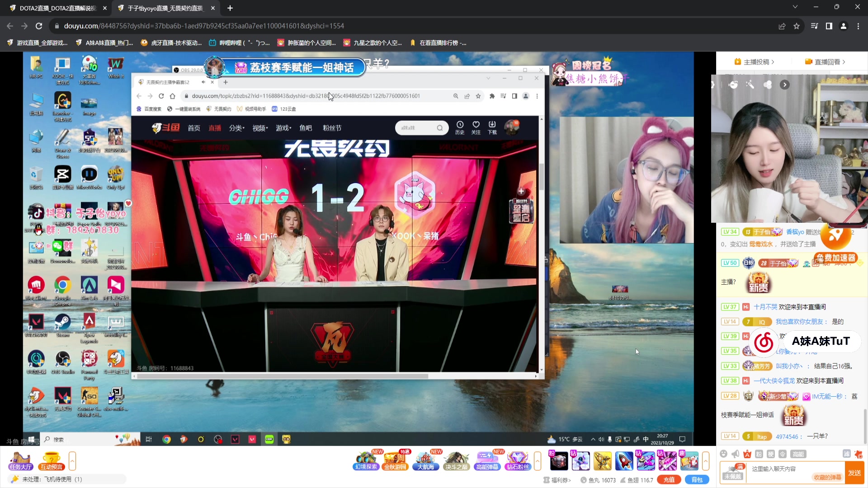The width and height of the screenshot is (868, 488).
Task: Select the red rocket gift on blue background
Action: (624, 461)
